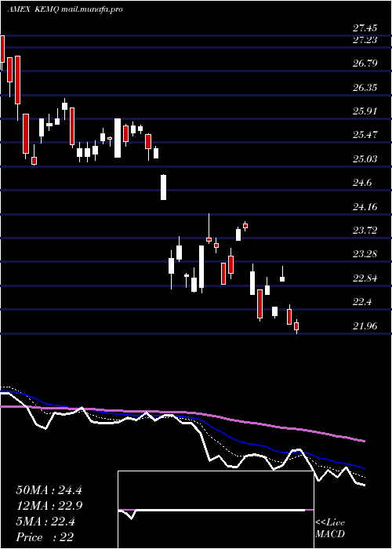This screenshot has height=549, width=392.
Task: Click the 27.45 price axis label
Action: (365, 28)
